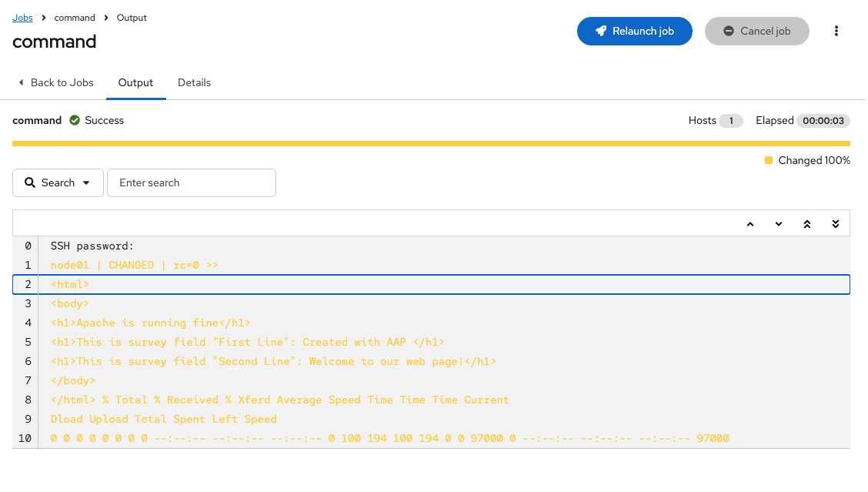Screen dimensions: 868x492
Task: Click the 'command' breadcrumb item
Action: pyautogui.click(x=75, y=18)
